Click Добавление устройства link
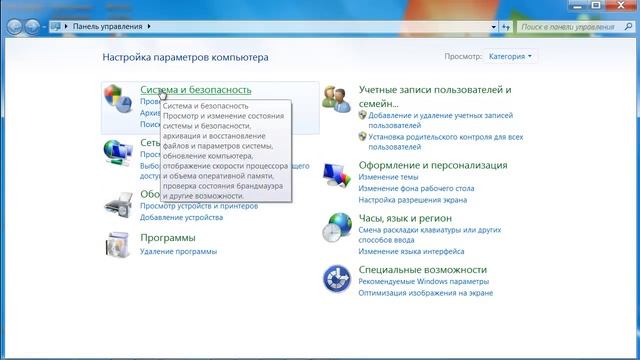Image resolution: width=640 pixels, height=360 pixels. tap(182, 218)
